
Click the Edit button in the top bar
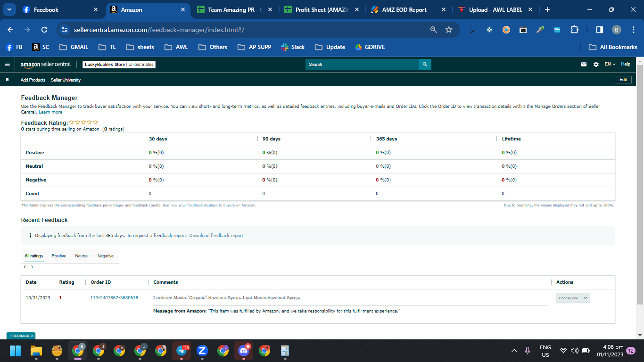pos(623,80)
